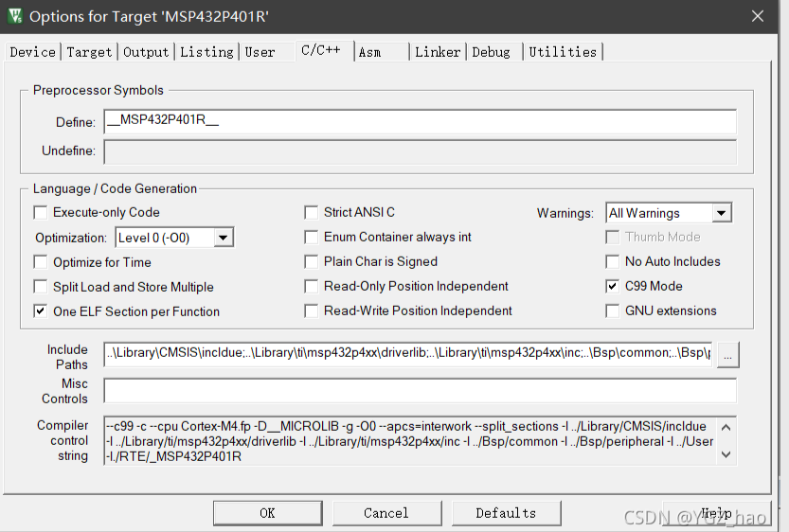Confirm settings with OK button

click(268, 513)
